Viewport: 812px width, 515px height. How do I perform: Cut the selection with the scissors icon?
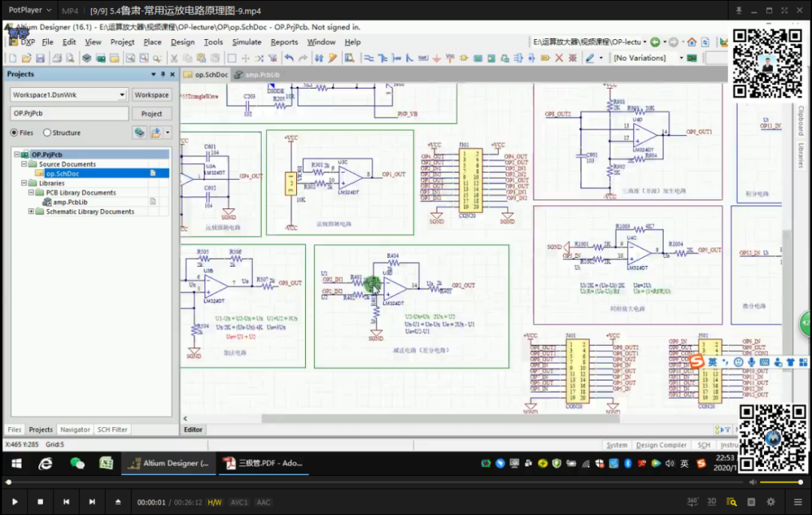(x=174, y=59)
